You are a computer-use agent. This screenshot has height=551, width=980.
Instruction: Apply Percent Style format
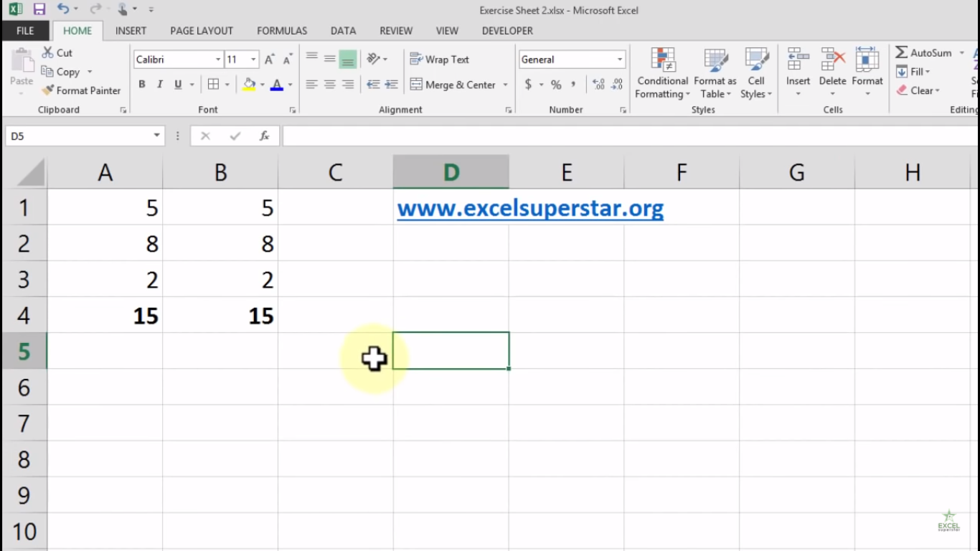[x=556, y=84]
